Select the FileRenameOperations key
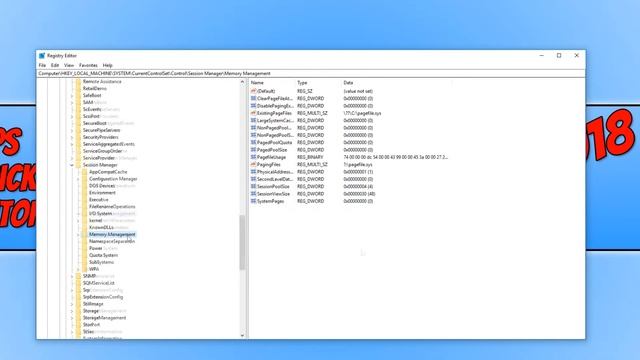Image resolution: width=640 pixels, height=360 pixels. click(x=112, y=207)
